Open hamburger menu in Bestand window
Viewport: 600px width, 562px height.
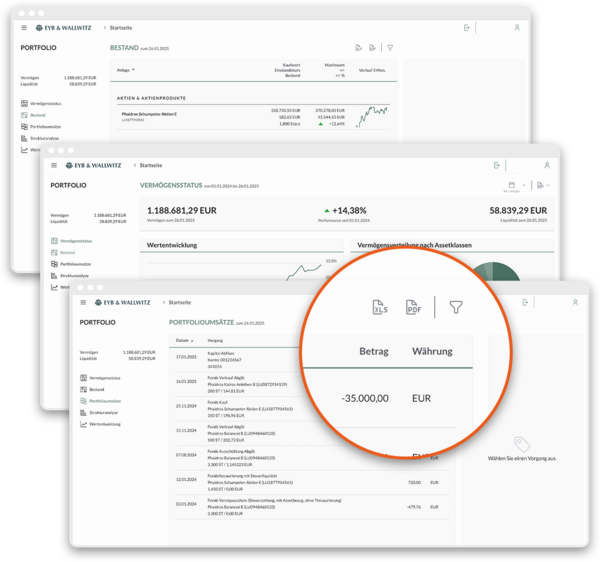(x=24, y=28)
